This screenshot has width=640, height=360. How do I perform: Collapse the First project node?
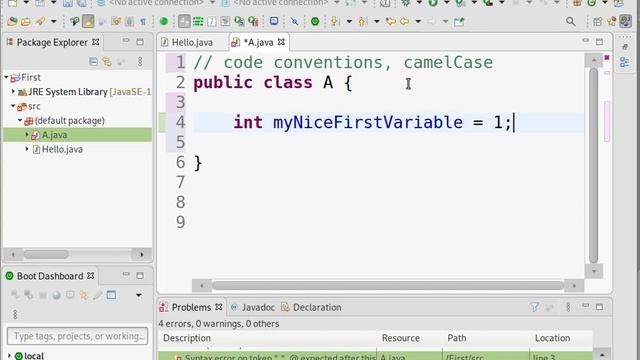(x=7, y=77)
